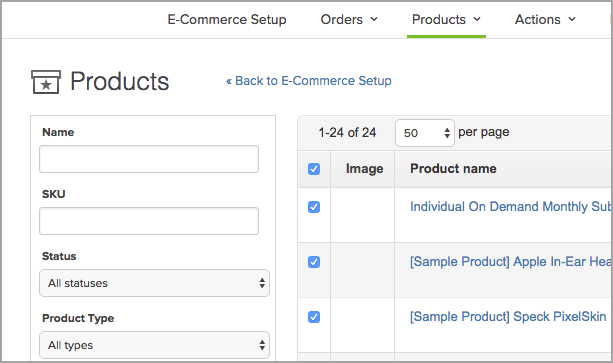Uncheck Speck PixelSkin sample product checkbox
Image resolution: width=613 pixels, height=363 pixels.
pos(314,317)
